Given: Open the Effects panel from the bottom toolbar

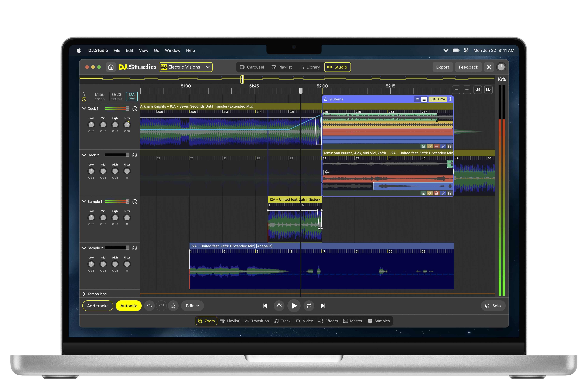Looking at the screenshot, I should pyautogui.click(x=328, y=321).
